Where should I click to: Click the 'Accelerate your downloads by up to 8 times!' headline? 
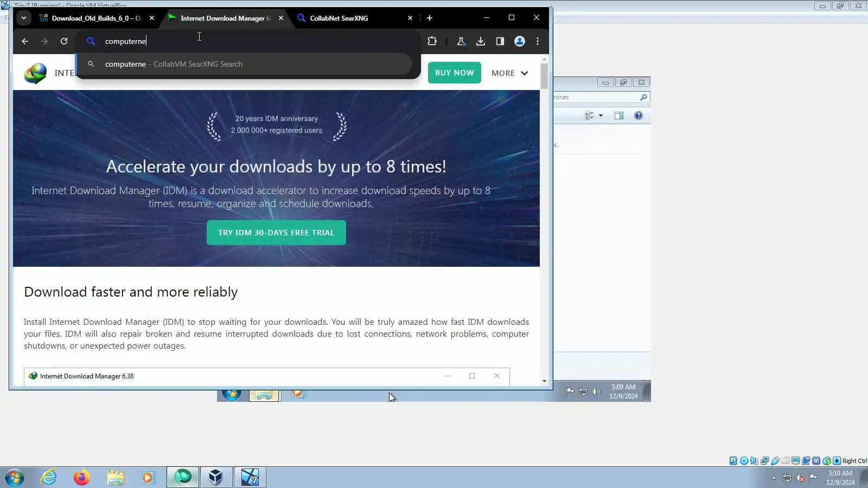coord(276,166)
